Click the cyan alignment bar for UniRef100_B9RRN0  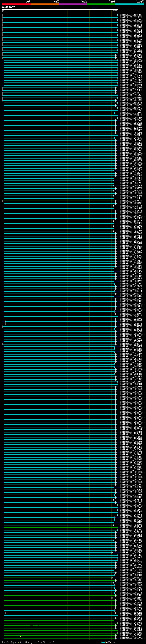[60, 15]
